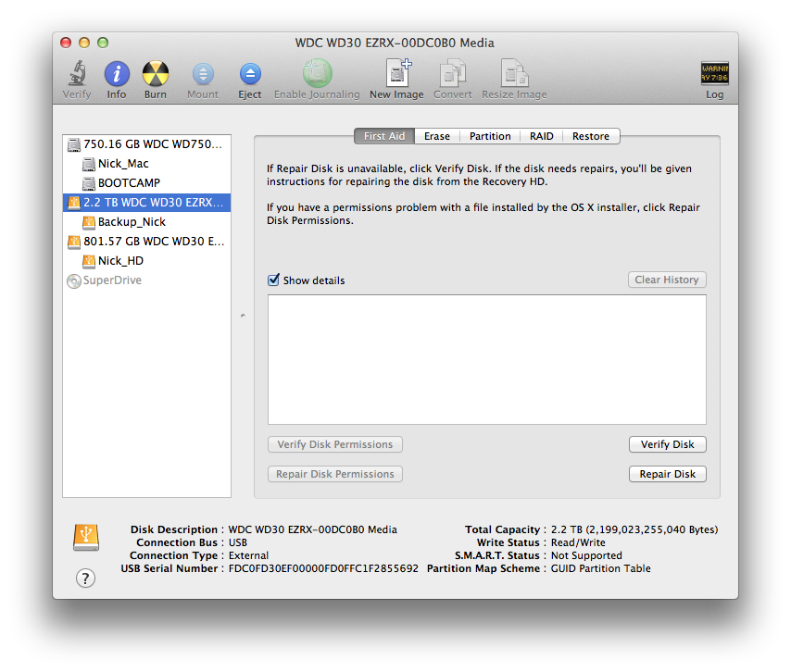Select the BOOTCAMP volume
This screenshot has width=791, height=672.
(x=146, y=183)
